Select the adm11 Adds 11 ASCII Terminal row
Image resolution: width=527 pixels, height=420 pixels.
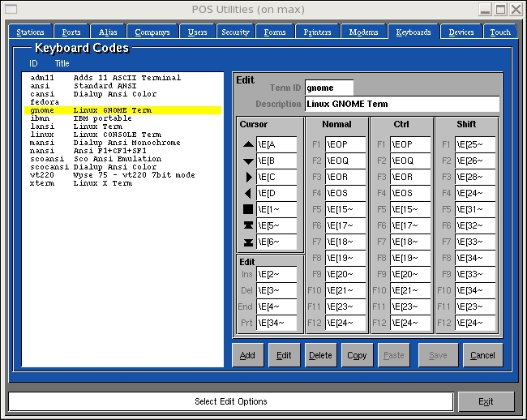(122, 78)
